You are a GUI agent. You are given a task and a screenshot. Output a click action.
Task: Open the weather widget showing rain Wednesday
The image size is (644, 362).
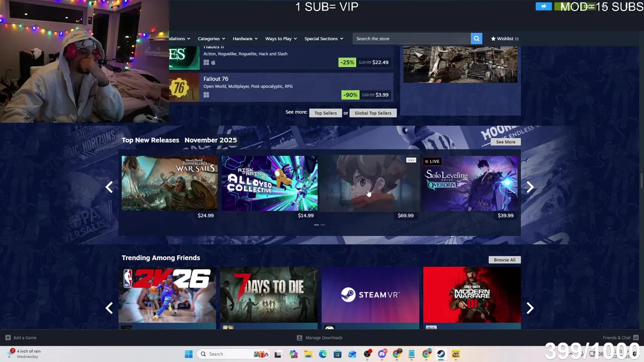[25, 354]
